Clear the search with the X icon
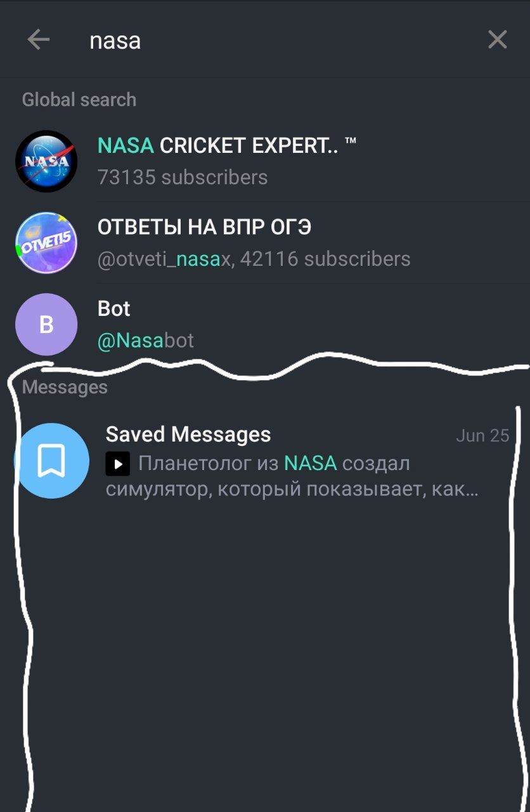Viewport: 530px width, 812px height. 498,40
